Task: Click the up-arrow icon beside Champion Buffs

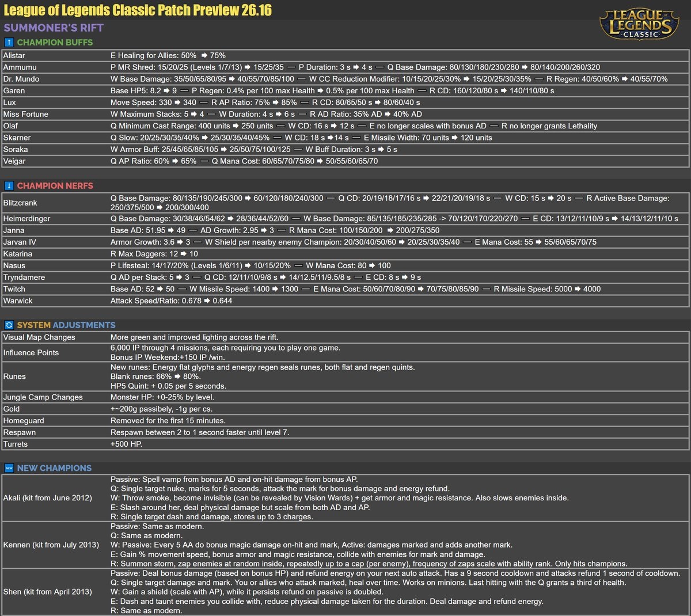Action: coord(9,42)
